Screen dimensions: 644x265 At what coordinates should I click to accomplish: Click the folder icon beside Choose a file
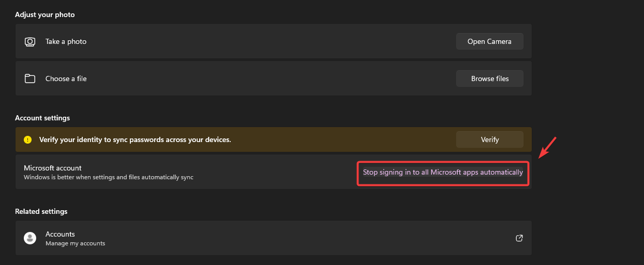(x=30, y=79)
